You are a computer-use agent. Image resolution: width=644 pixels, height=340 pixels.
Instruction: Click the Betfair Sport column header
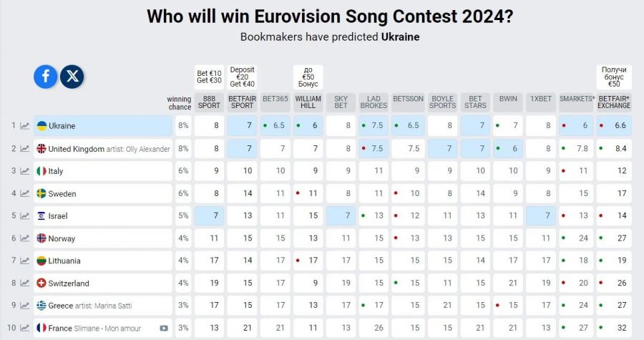point(243,102)
